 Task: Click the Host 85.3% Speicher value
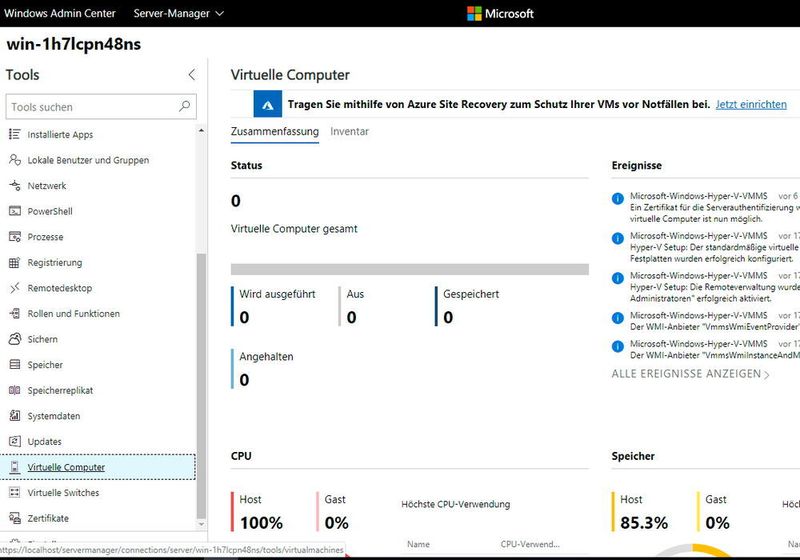pos(644,523)
